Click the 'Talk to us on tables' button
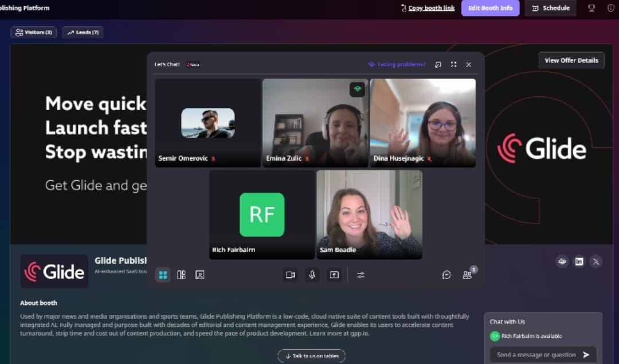The width and height of the screenshot is (619, 364). (x=311, y=356)
